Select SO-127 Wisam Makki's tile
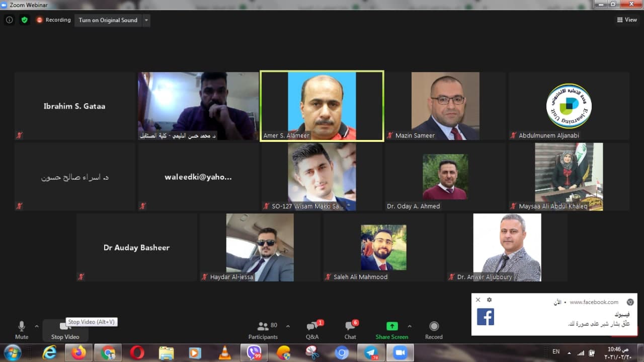The height and width of the screenshot is (362, 644). [x=322, y=177]
